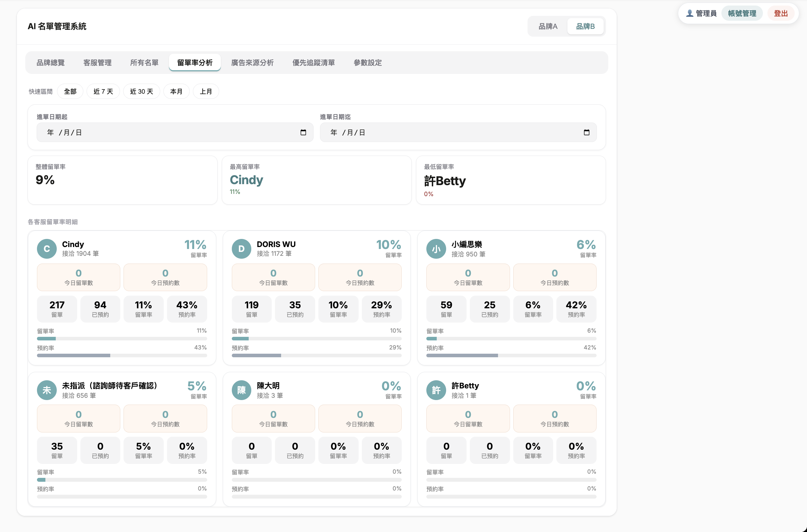Click Cindy's 預約率 progress bar
The width and height of the screenshot is (807, 532).
coord(122,356)
